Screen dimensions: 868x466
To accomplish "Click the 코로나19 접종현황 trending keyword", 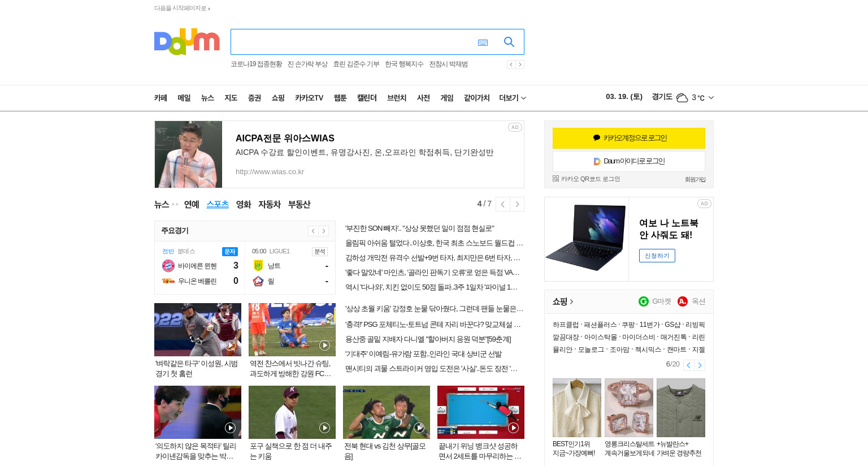I will pyautogui.click(x=256, y=64).
